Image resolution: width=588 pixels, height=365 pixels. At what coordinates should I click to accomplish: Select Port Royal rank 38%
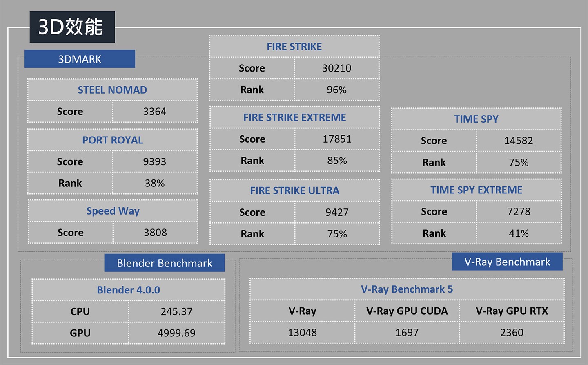(155, 183)
